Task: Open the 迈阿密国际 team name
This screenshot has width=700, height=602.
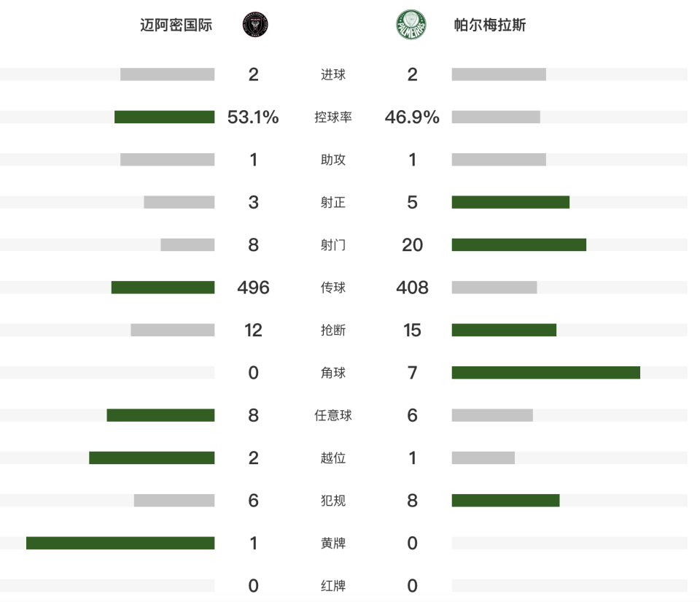Action: coord(176,25)
